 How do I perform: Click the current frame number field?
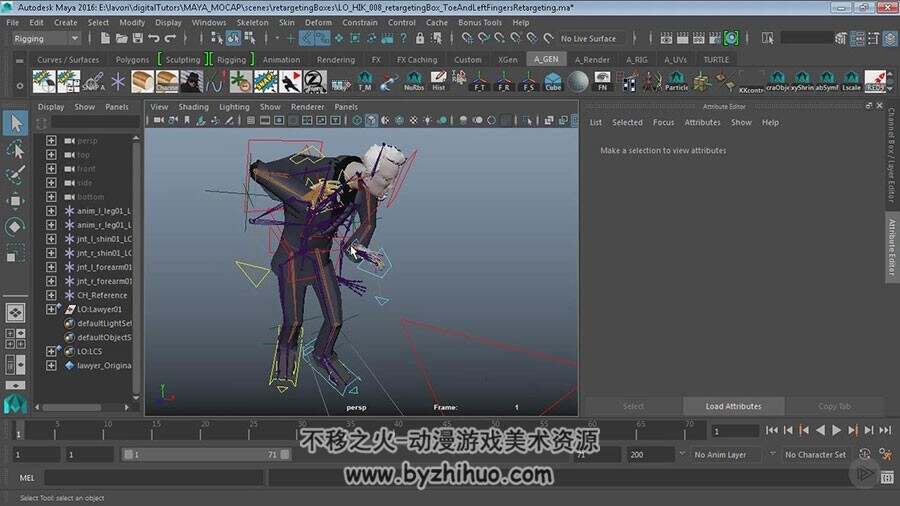coord(735,431)
